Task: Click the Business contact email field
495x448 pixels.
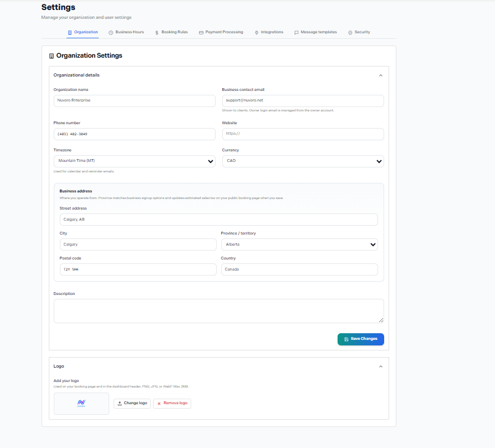Action: (x=303, y=101)
